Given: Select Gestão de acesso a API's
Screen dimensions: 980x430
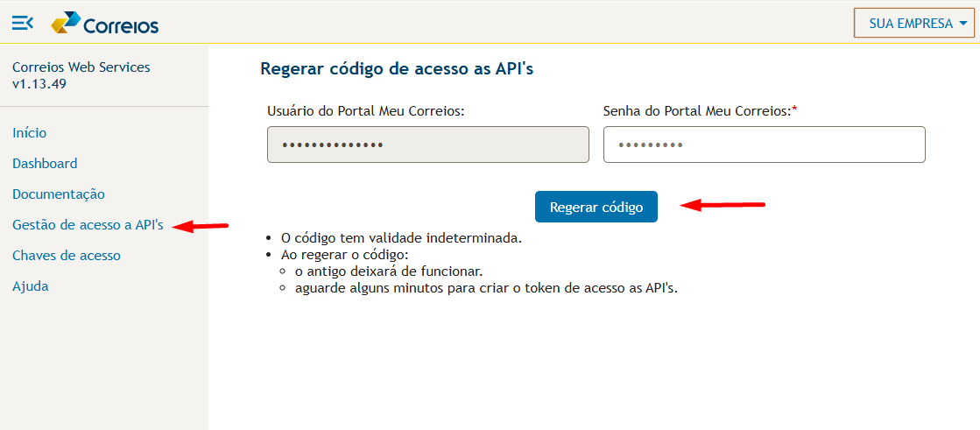Looking at the screenshot, I should [x=88, y=225].
